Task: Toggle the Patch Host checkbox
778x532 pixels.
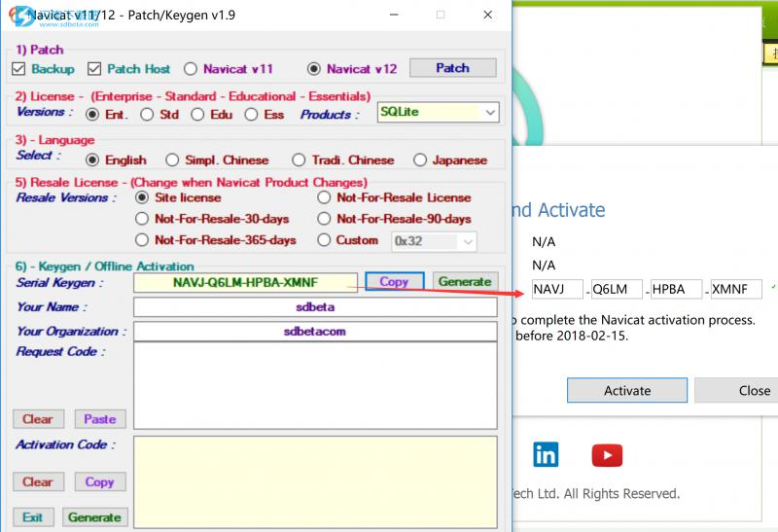Action: [x=94, y=68]
